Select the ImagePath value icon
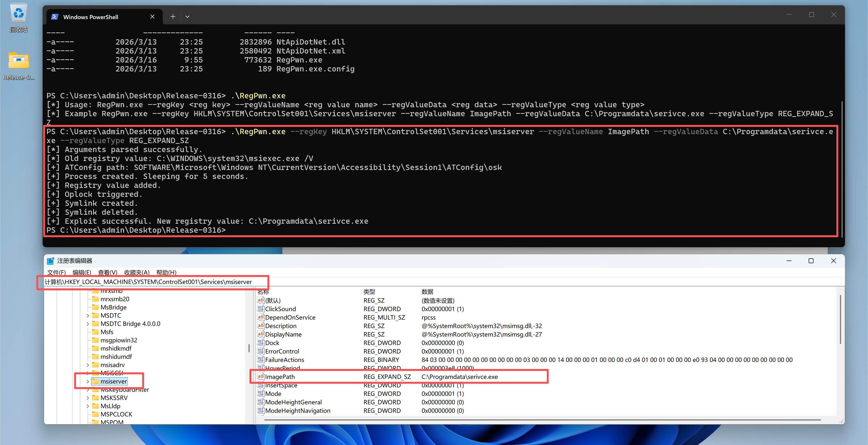 260,376
